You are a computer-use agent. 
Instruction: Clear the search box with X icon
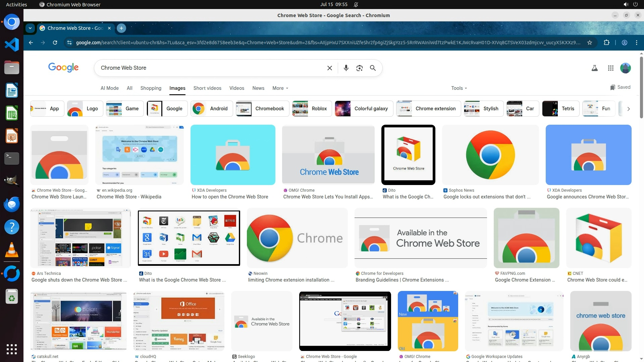[329, 68]
